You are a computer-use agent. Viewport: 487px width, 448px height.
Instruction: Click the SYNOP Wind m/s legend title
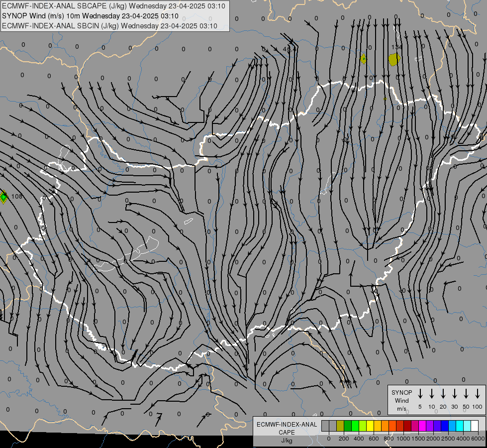401,400
